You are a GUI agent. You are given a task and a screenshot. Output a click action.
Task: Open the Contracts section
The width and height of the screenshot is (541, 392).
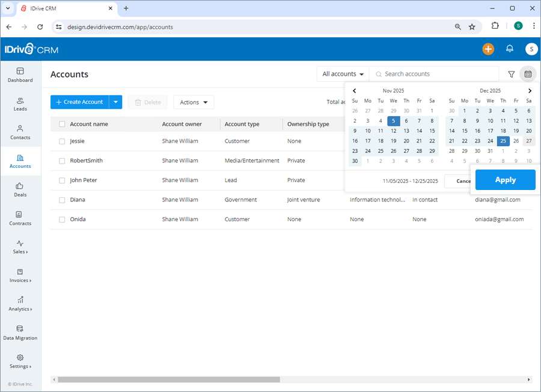(20, 219)
